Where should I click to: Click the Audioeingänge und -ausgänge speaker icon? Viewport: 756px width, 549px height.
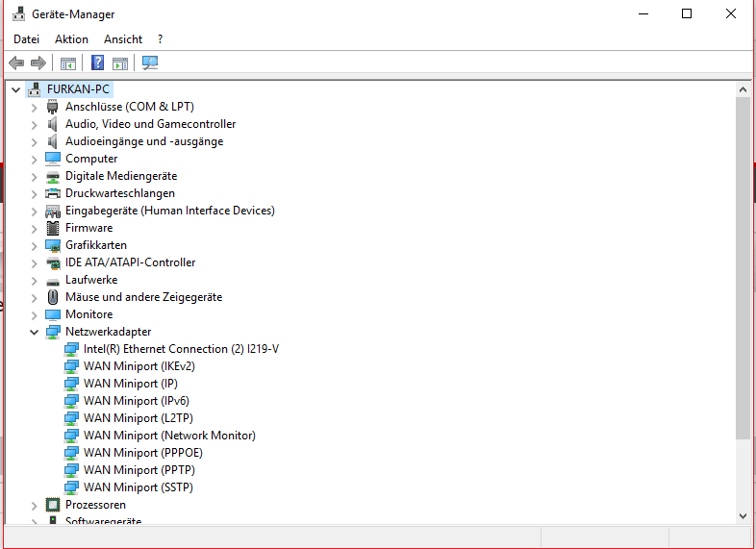point(53,141)
